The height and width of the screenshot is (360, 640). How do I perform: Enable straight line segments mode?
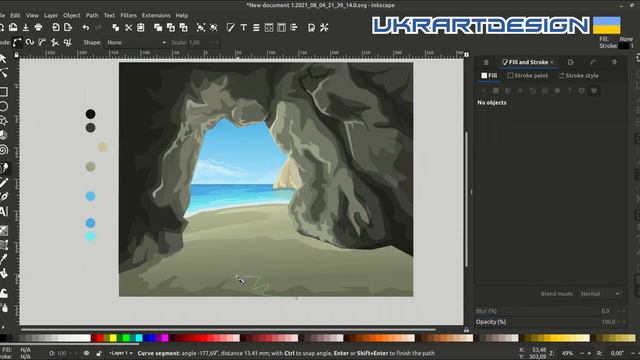(55, 42)
